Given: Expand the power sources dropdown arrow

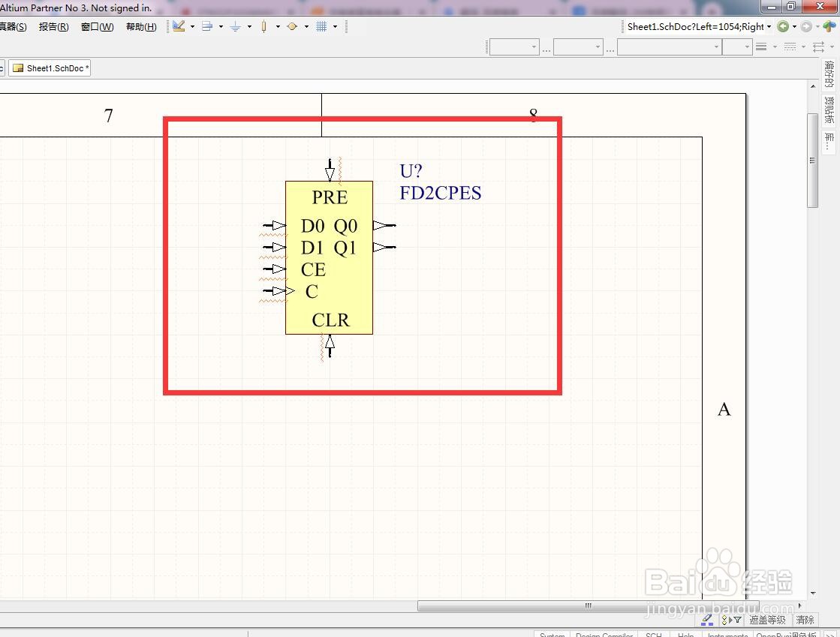Looking at the screenshot, I should [x=250, y=26].
